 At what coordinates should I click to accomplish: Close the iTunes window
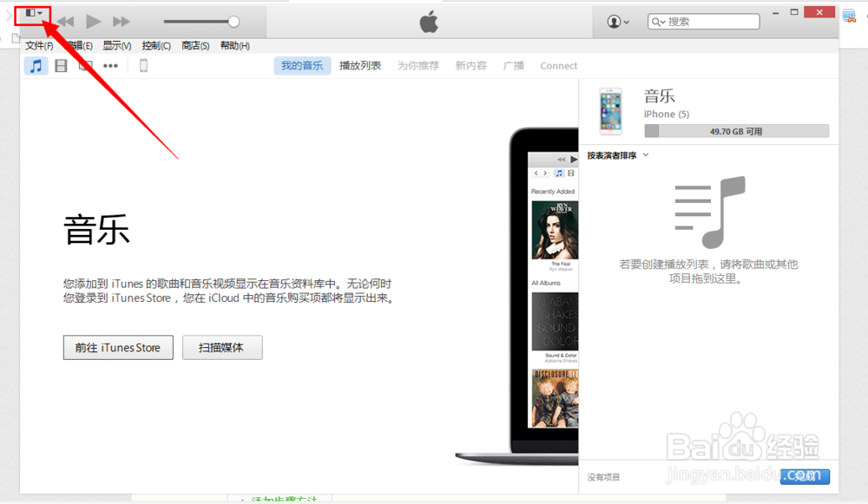coord(819,12)
